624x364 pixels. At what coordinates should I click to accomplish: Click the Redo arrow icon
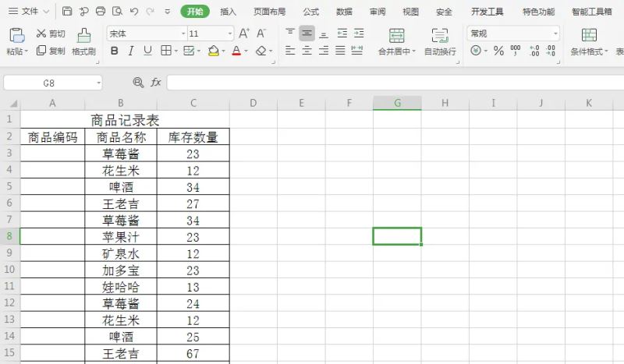point(150,12)
